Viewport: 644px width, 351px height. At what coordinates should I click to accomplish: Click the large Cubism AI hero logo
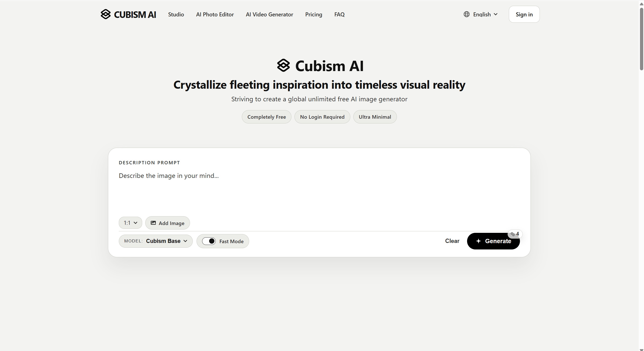pos(283,66)
